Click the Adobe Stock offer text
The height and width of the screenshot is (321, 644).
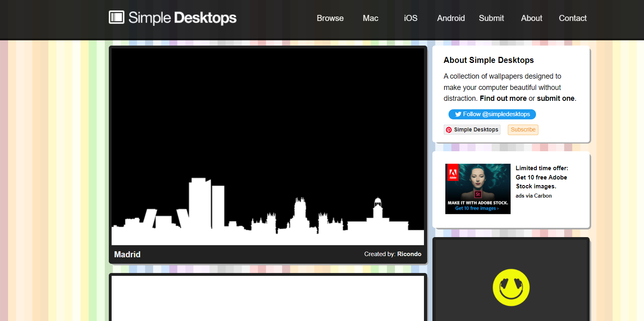[542, 177]
